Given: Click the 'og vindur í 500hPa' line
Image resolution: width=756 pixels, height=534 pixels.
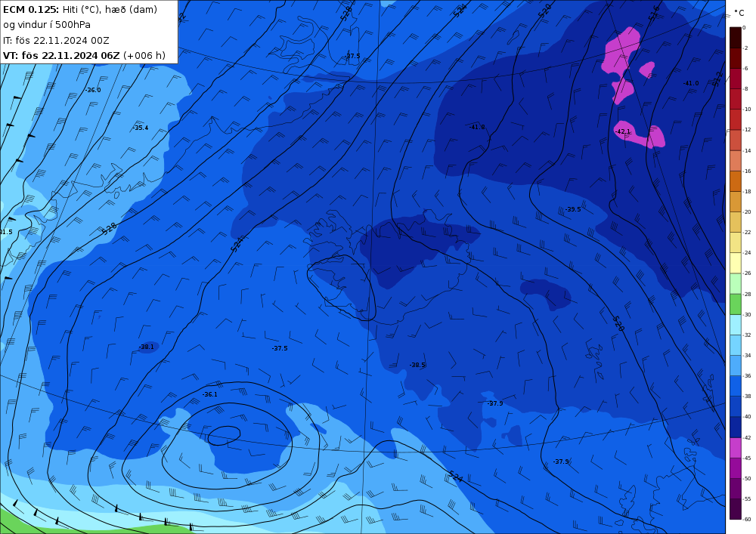Looking at the screenshot, I should coord(47,25).
